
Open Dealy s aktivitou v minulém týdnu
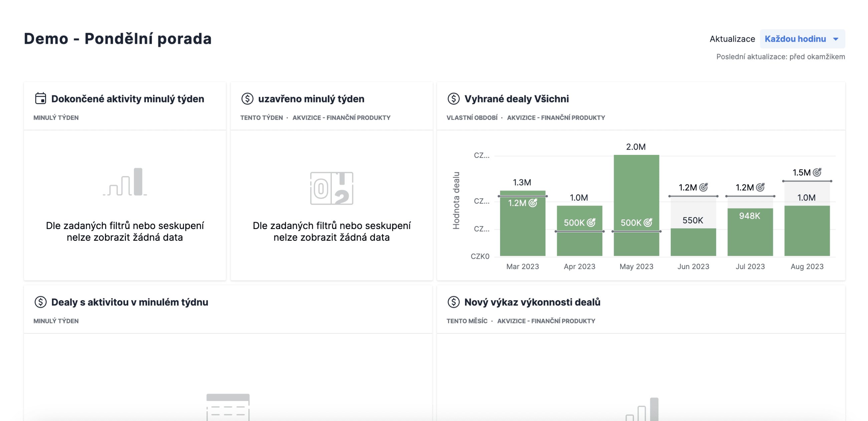tap(130, 302)
